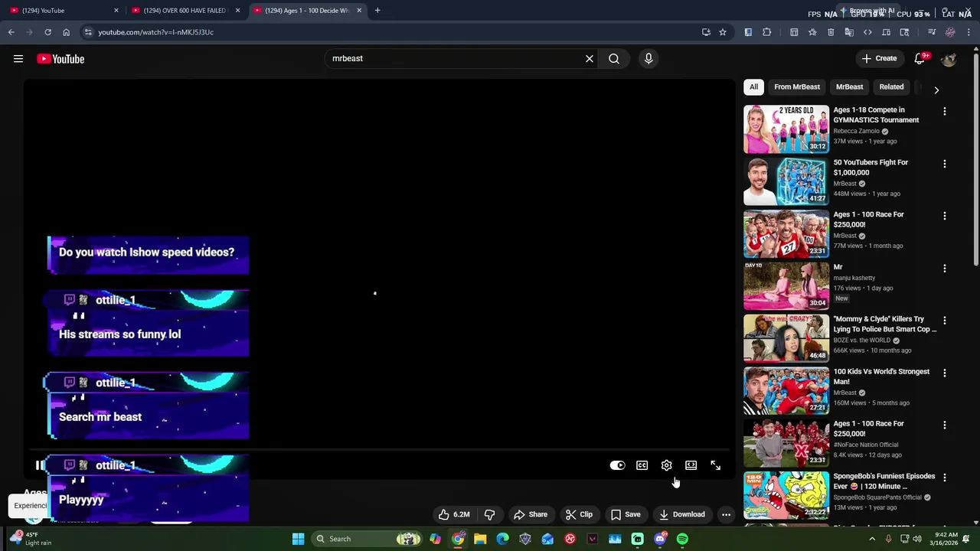This screenshot has height=551, width=980.
Task: Create a Clip from the video
Action: tap(579, 514)
